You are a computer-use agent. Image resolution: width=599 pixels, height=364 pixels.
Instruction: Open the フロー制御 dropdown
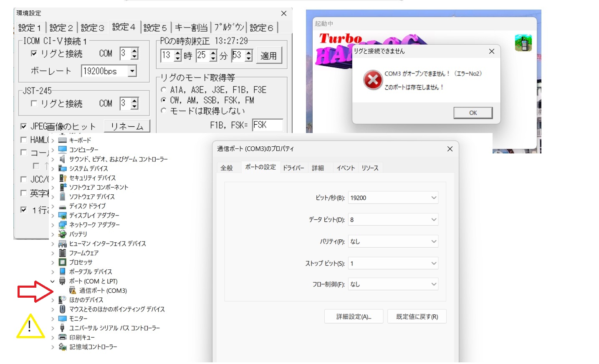(393, 284)
